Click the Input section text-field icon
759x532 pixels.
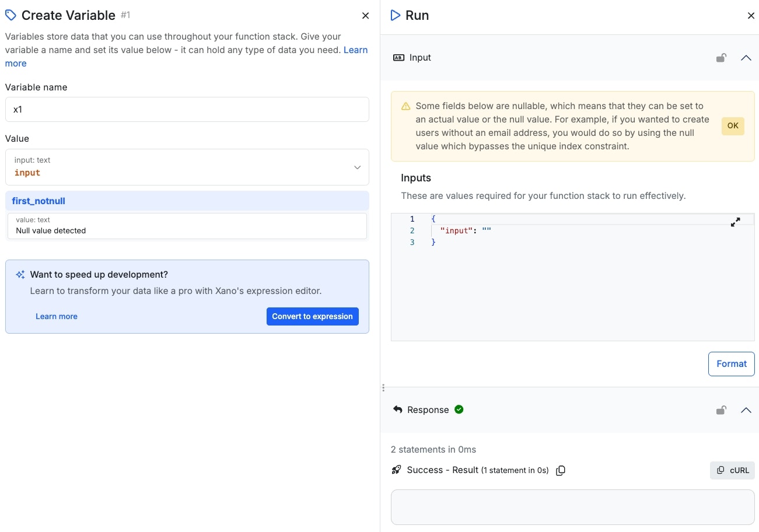399,58
